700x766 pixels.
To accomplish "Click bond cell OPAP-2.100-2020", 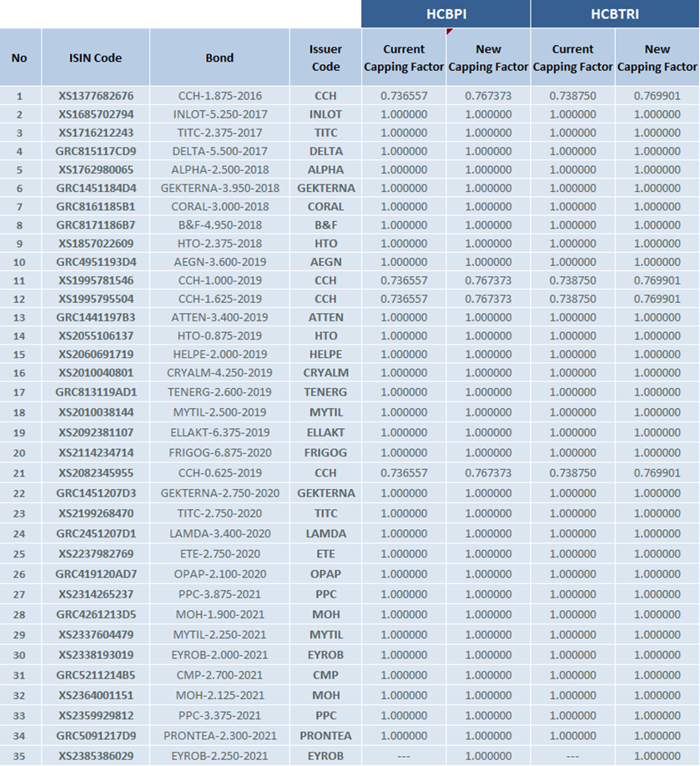I will (x=219, y=574).
